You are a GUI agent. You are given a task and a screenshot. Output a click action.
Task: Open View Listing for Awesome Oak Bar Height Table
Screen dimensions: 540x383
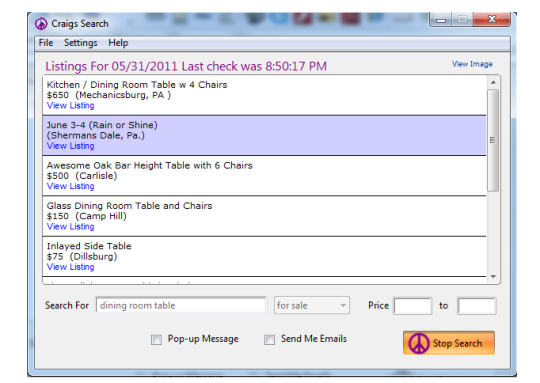pos(70,186)
